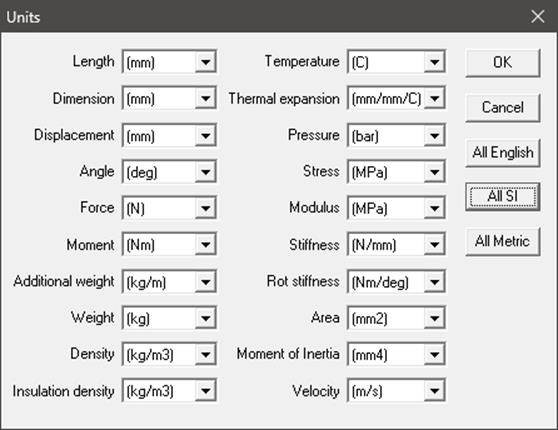Expand the Dimension units combo box
558x430 pixels.
[169, 98]
